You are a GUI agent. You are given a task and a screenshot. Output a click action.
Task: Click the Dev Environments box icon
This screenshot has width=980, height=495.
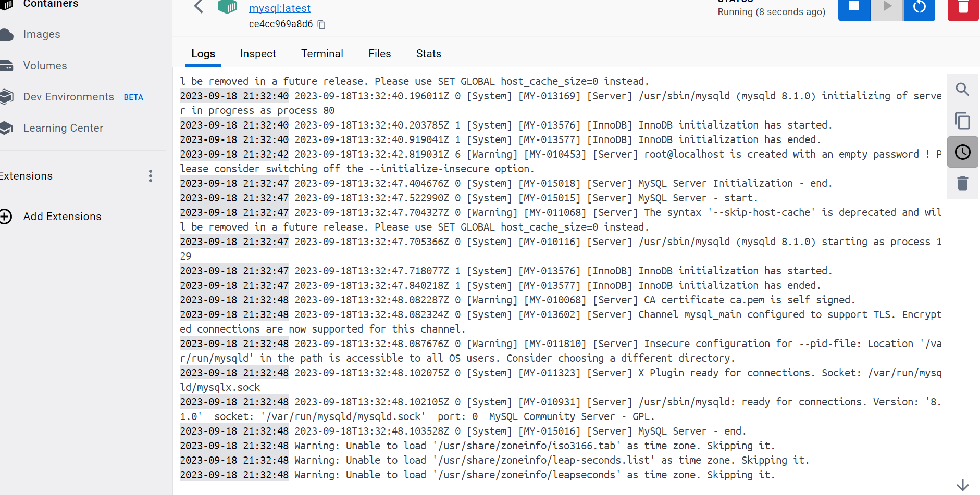click(6, 97)
